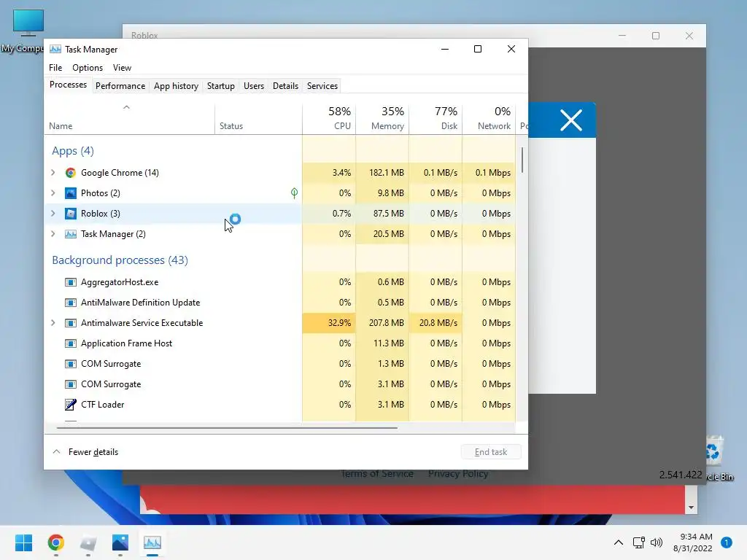Open Terms of Service link in Roblox window

[x=377, y=474]
